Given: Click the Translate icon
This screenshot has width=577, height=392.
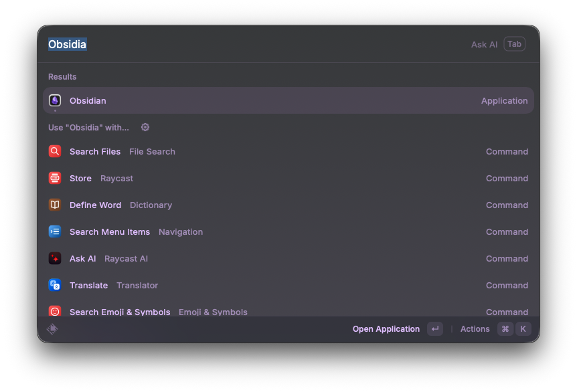Looking at the screenshot, I should point(55,286).
